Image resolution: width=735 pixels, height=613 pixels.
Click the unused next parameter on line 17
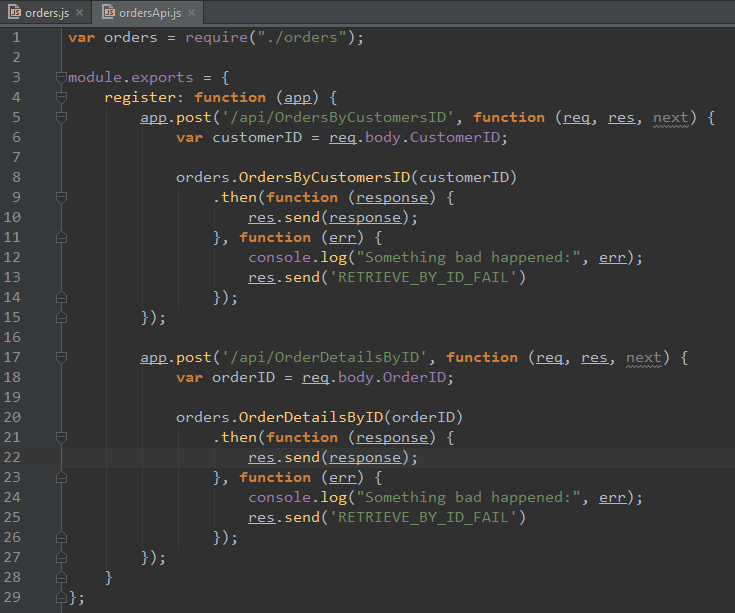[x=644, y=357]
